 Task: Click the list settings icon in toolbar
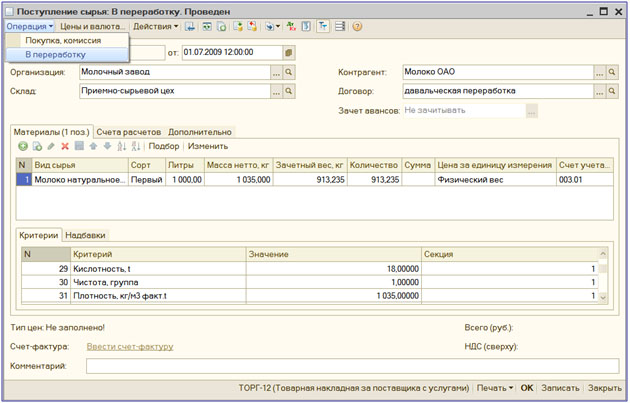pos(340,27)
